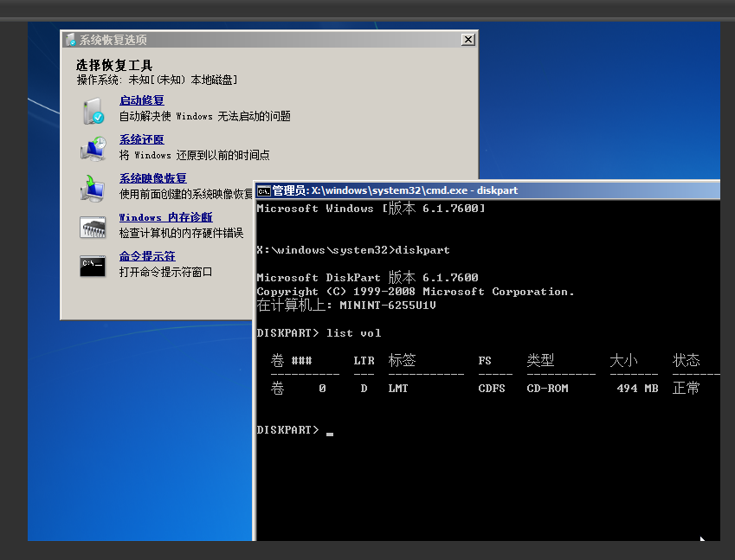Click the Command Prompt black console icon

[x=93, y=267]
